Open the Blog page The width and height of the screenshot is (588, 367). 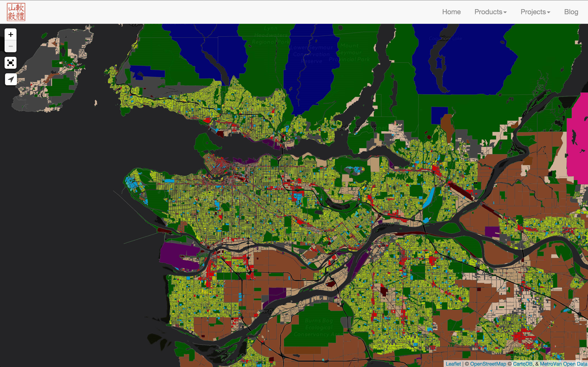click(x=571, y=12)
